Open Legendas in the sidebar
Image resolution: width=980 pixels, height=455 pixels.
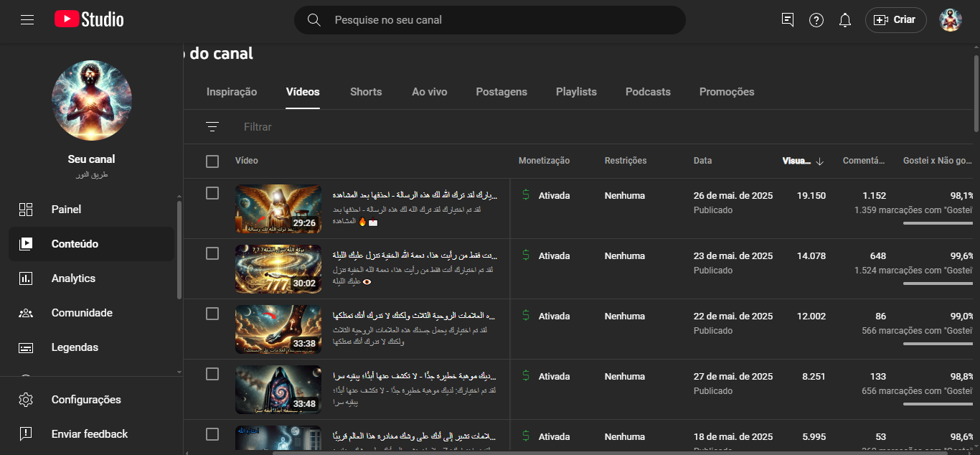(x=91, y=347)
